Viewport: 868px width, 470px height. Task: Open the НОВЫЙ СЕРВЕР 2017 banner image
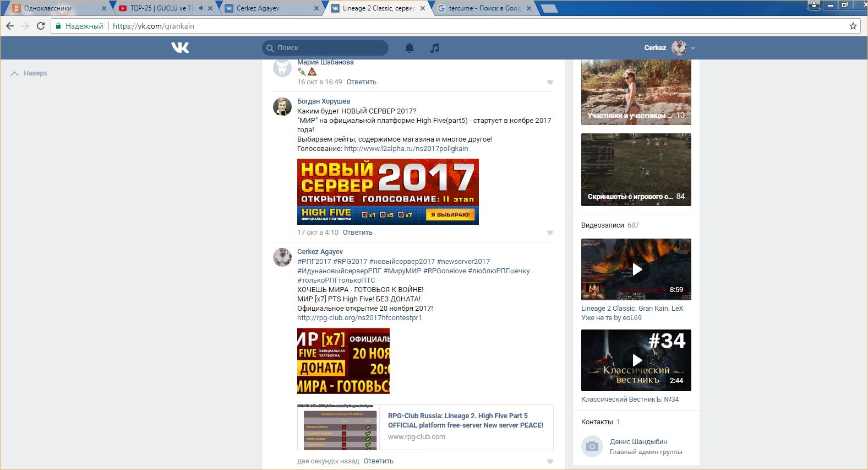point(388,192)
